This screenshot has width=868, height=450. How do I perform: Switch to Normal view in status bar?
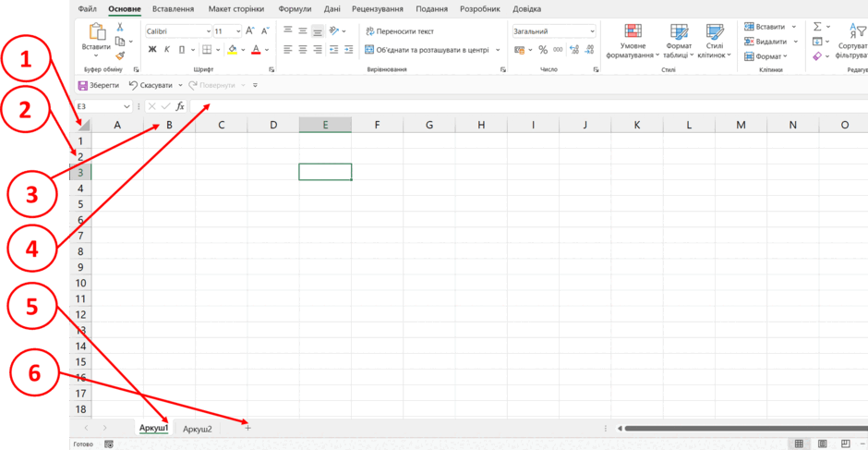click(799, 444)
